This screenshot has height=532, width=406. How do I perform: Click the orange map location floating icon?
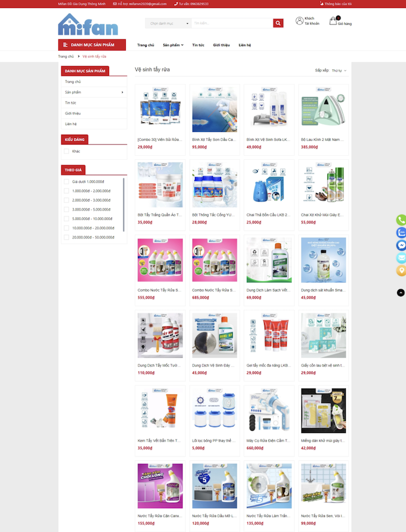click(401, 270)
